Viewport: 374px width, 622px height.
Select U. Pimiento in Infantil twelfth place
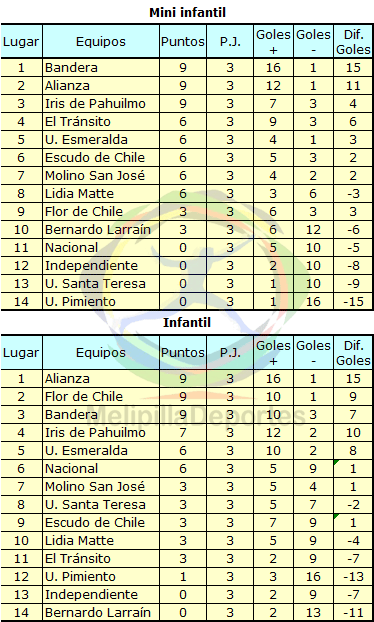(x=80, y=576)
